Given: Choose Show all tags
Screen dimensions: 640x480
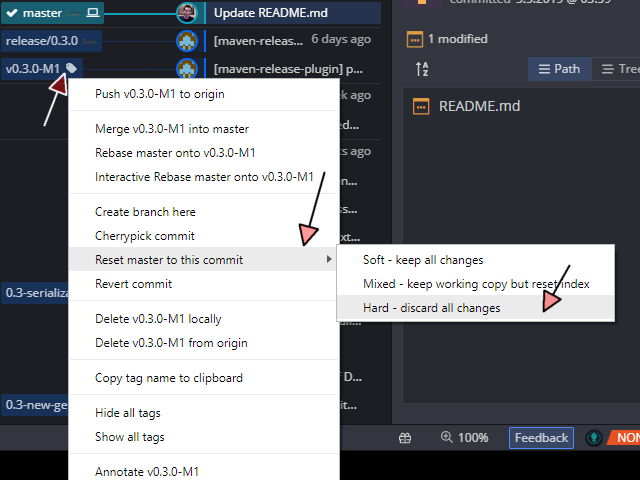Looking at the screenshot, I should (x=204, y=437).
